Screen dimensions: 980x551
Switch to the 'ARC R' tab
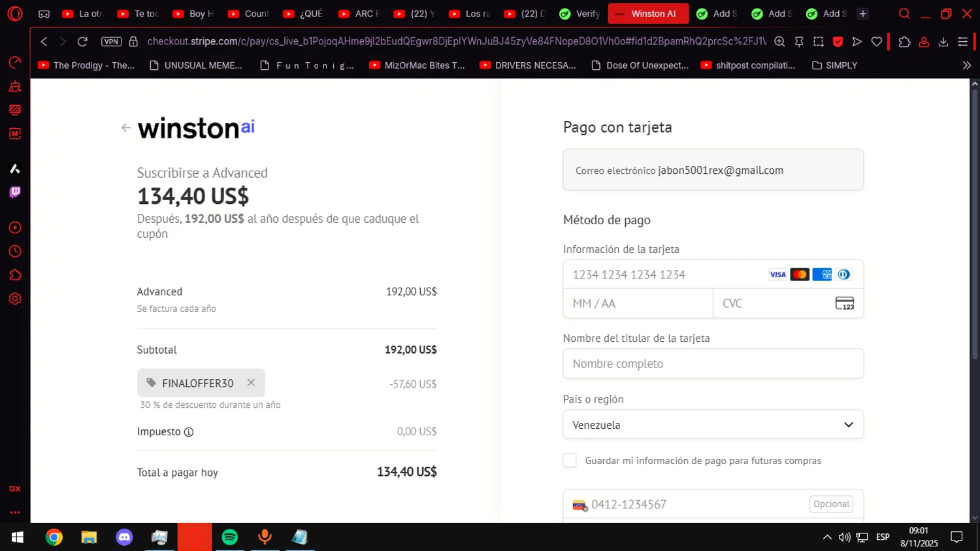click(x=360, y=14)
